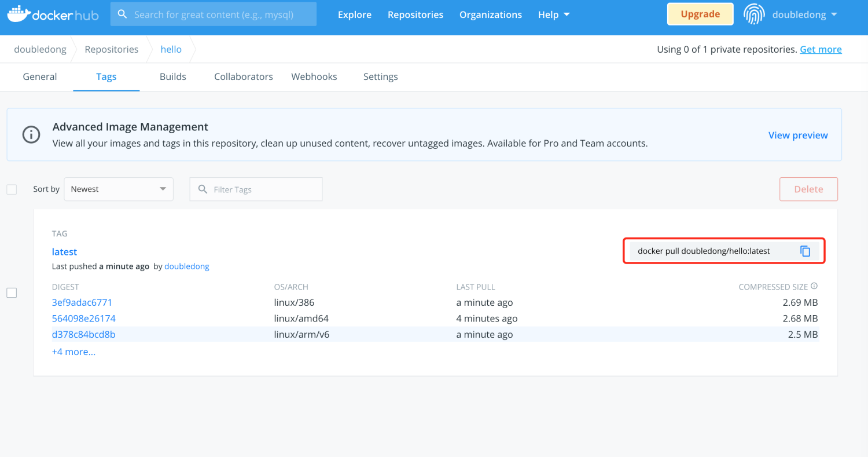
Task: Switch to the Builds tab
Action: pyautogui.click(x=173, y=76)
